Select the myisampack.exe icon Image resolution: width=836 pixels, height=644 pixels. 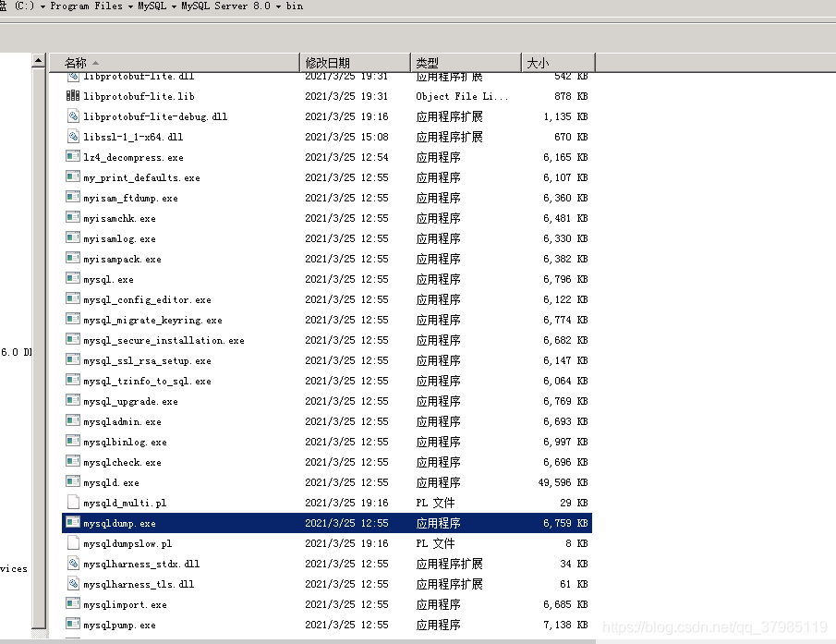pos(73,258)
